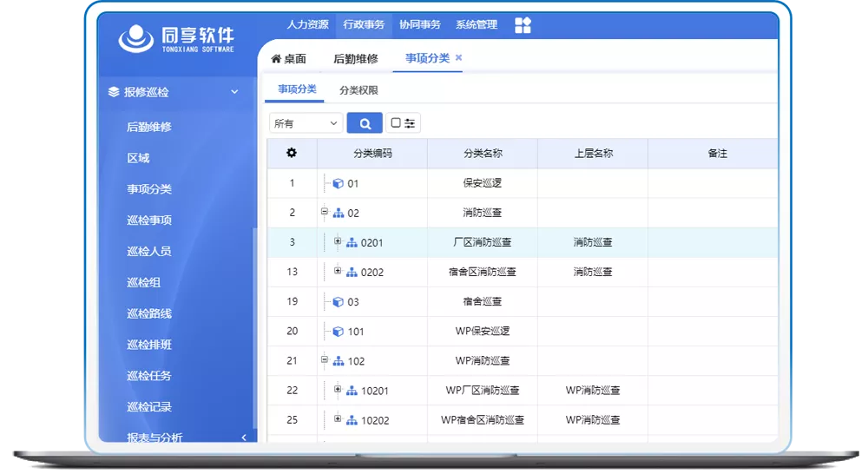This screenshot has height=474, width=868.
Task: Expand the tree node 10201
Action: [338, 389]
